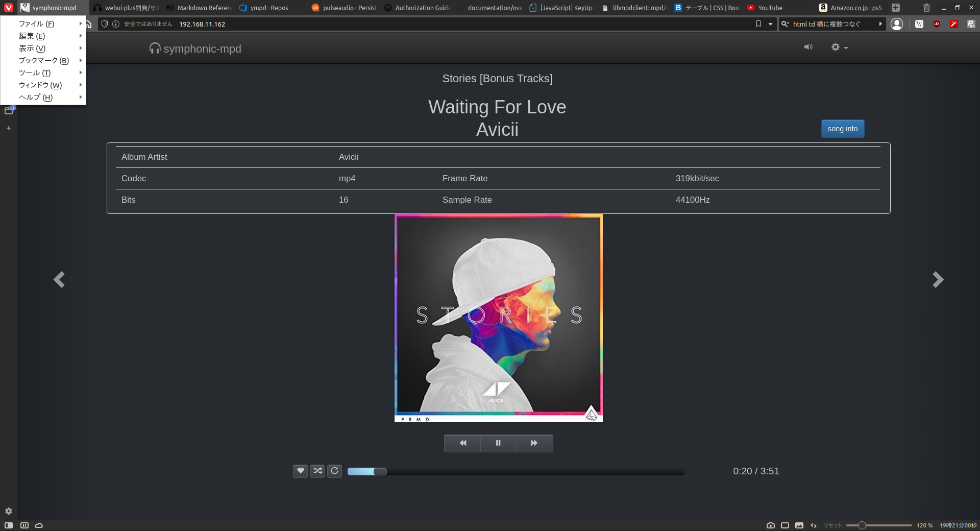Open Vivaldi settings gear in side panel
This screenshot has width=980, height=531.
(9, 511)
